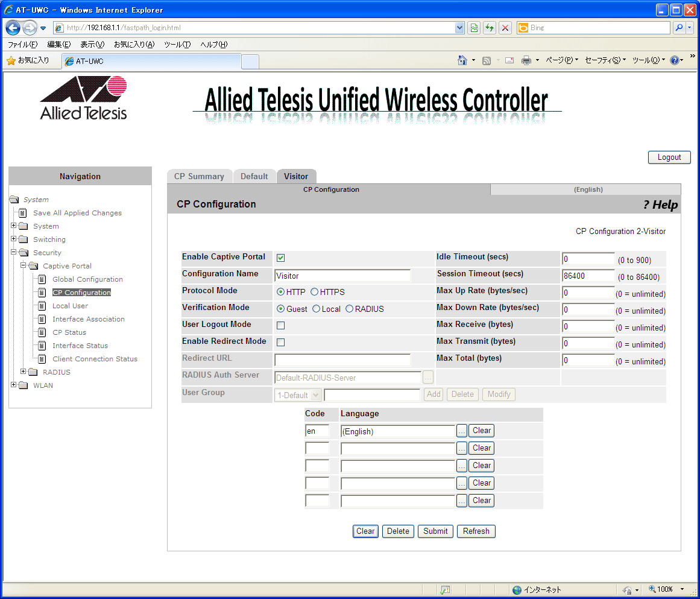Collapse the Captive Portal folder
This screenshot has width=700, height=599.
[24, 265]
